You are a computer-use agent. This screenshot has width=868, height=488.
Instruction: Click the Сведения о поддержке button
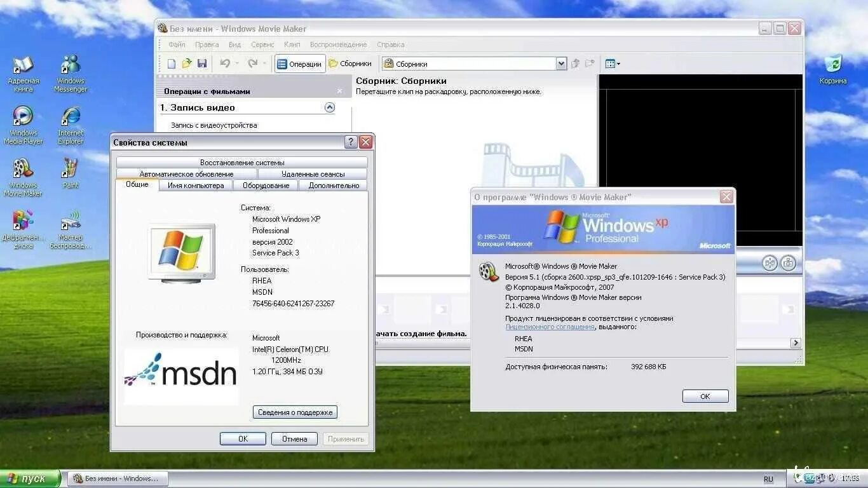[x=295, y=412]
